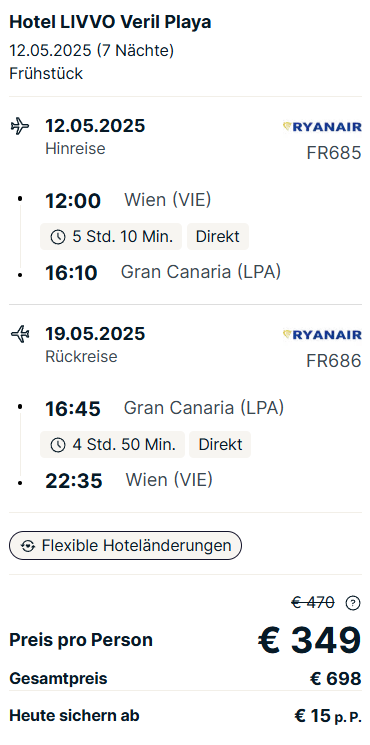Click flight number FR685
Screen dimensions: 370x745
point(334,153)
